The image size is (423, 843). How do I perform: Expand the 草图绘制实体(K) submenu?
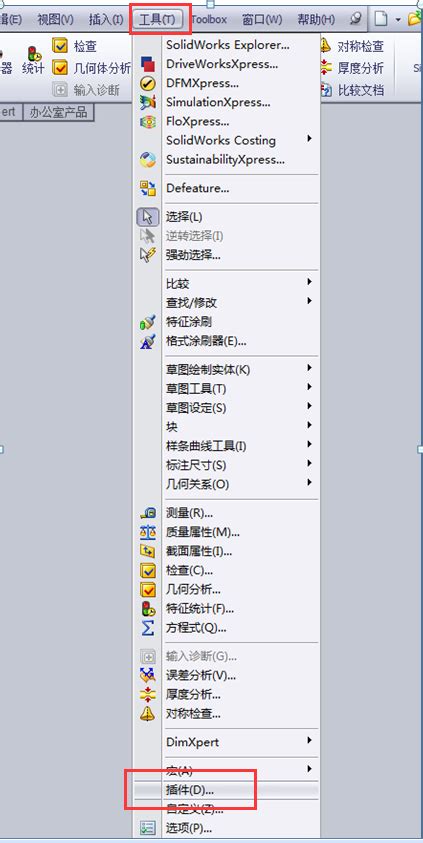click(310, 368)
